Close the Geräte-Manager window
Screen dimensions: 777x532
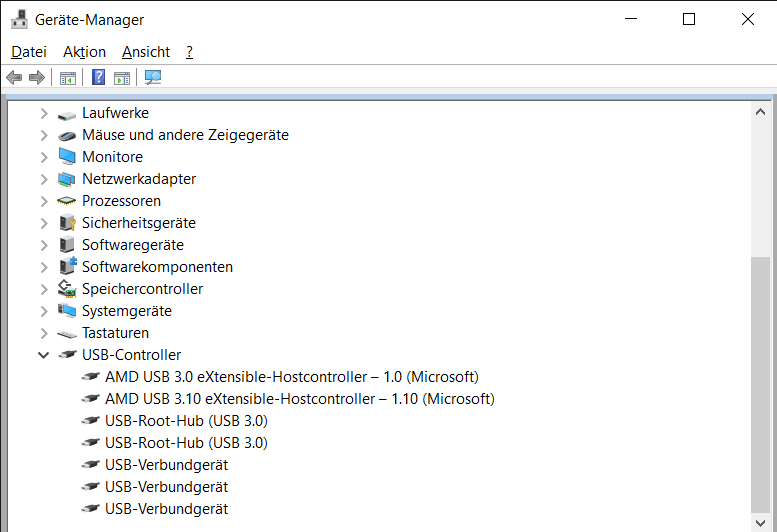(x=747, y=19)
